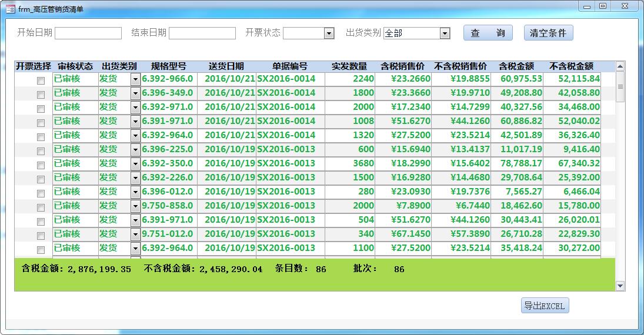
Task: Click the 送货日期 column header
Action: [x=226, y=66]
